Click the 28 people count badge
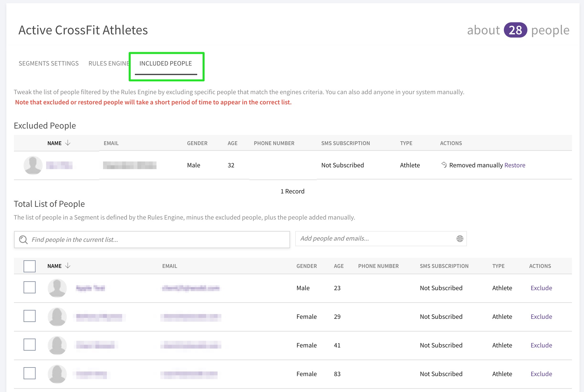The width and height of the screenshot is (584, 392). pos(515,30)
